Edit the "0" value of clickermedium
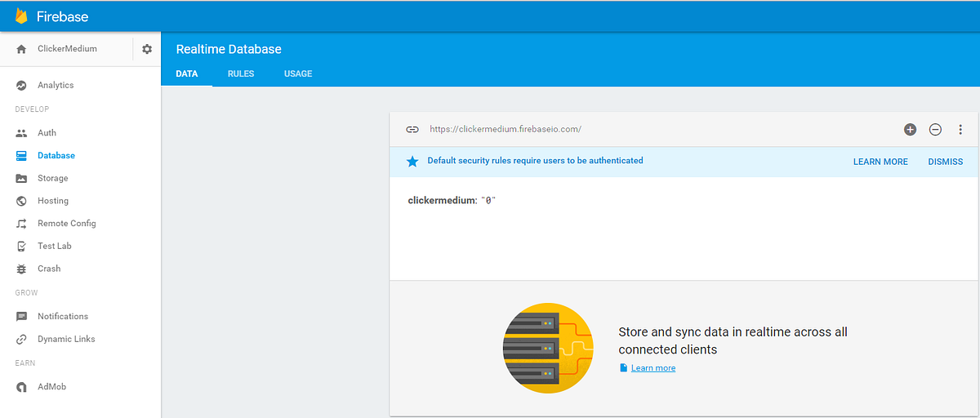The width and height of the screenshot is (980, 418). click(488, 200)
